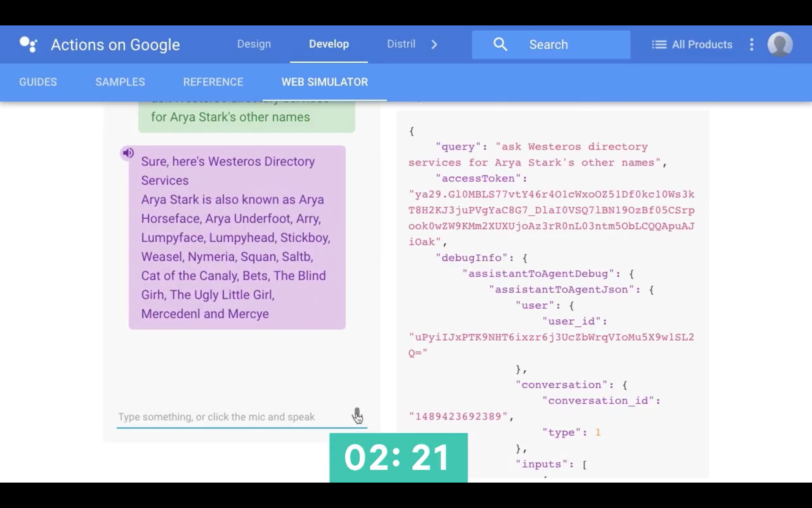Click the "conversation" key in the JSON
This screenshot has height=508, width=812.
[561, 385]
